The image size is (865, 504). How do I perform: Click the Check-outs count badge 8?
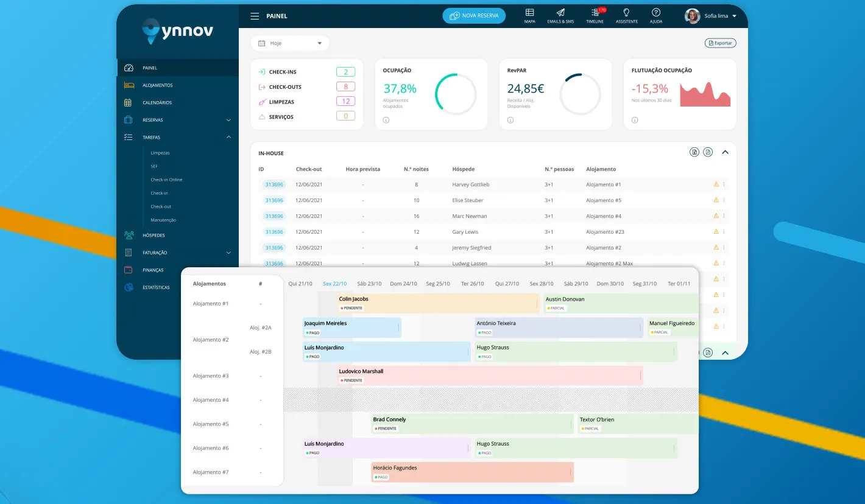345,86
